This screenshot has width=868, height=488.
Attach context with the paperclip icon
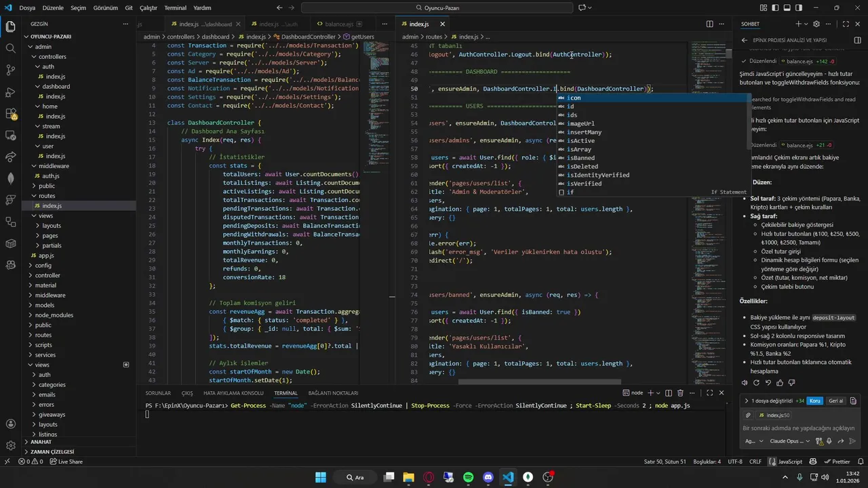pos(748,415)
